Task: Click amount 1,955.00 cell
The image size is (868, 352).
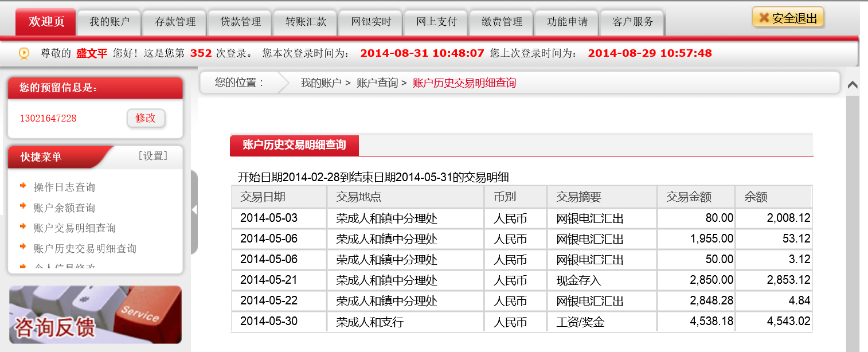Action: [x=697, y=238]
